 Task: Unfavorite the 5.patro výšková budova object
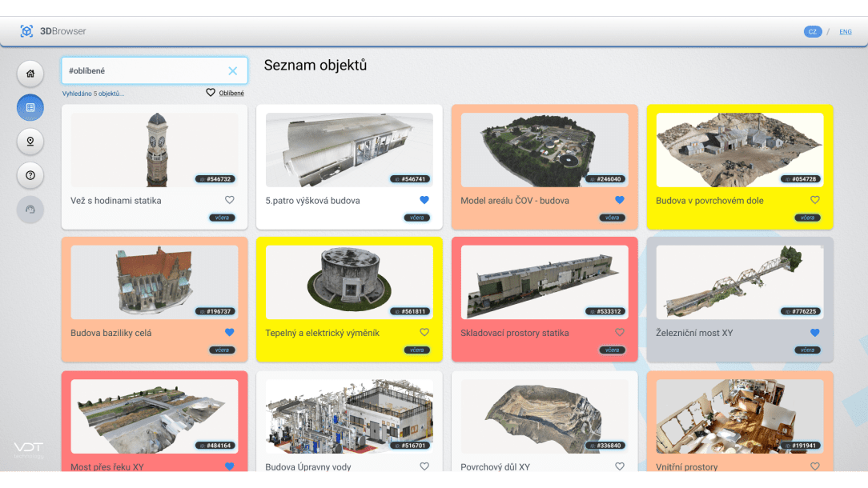coord(424,200)
